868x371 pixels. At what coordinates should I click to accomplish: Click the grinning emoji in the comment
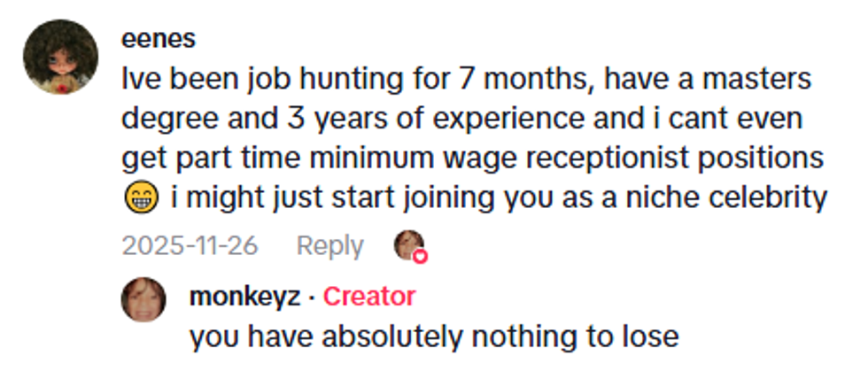[x=141, y=198]
